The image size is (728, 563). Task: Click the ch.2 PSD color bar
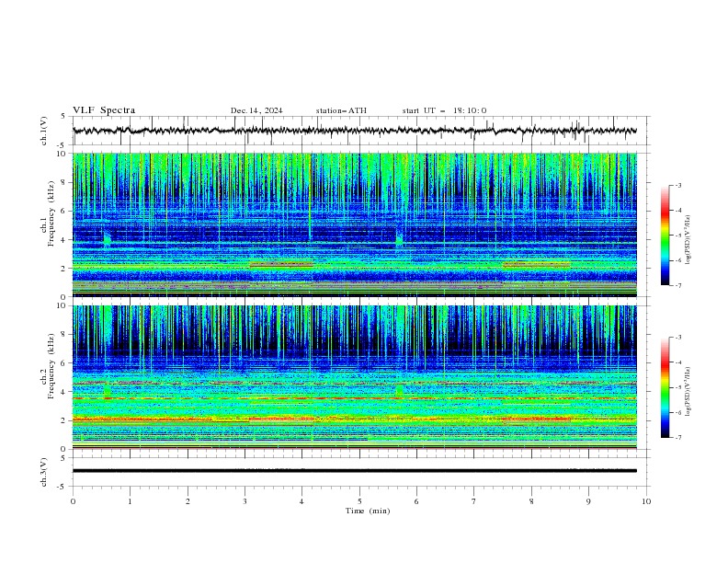665,387
